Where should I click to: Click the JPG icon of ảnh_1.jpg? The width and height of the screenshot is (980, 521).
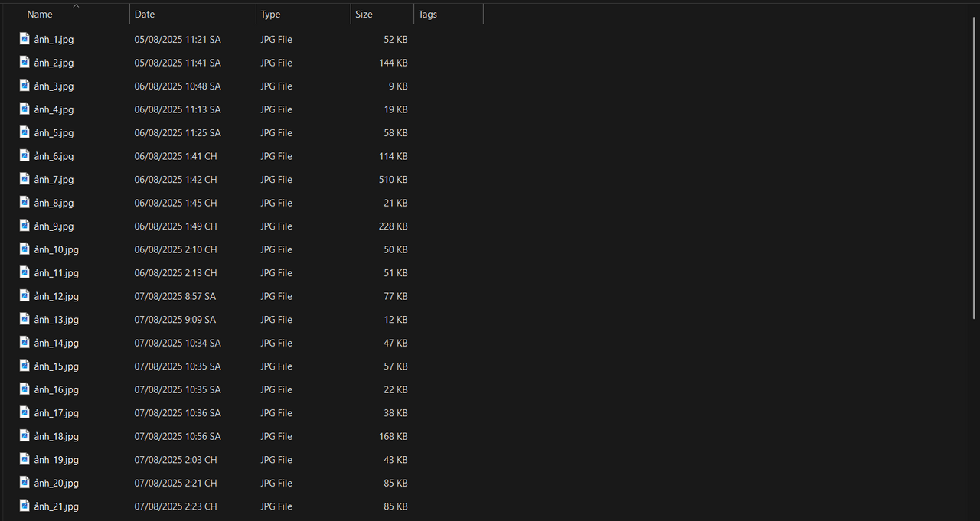point(24,39)
